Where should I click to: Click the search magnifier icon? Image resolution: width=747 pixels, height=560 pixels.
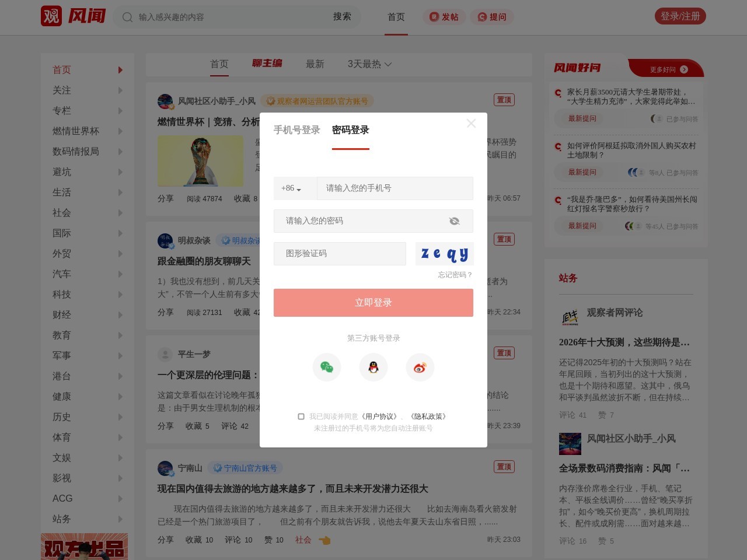[x=127, y=17]
